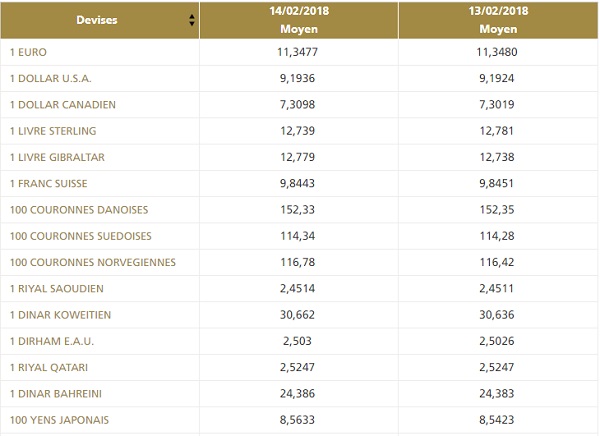Open the 1 EURO currency link

(x=28, y=51)
